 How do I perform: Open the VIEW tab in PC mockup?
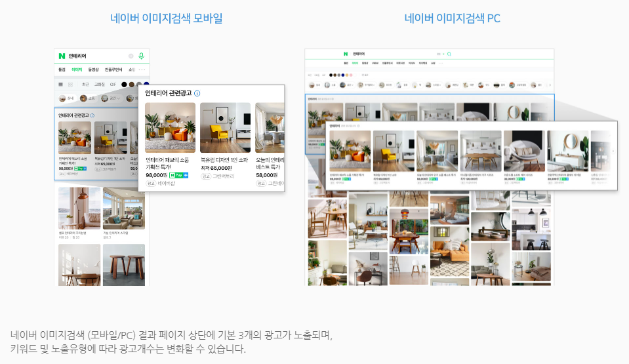[375, 63]
